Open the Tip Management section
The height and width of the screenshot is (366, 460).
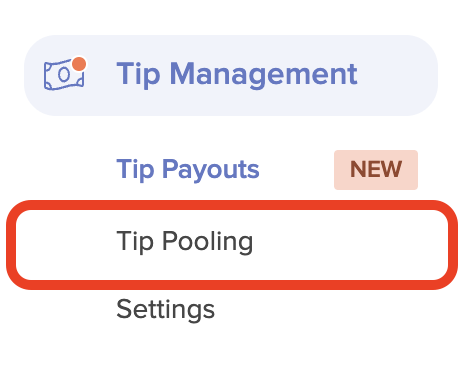231,75
